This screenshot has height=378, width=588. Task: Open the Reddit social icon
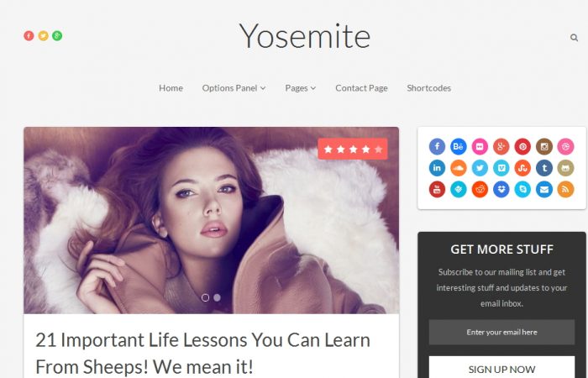pos(480,189)
